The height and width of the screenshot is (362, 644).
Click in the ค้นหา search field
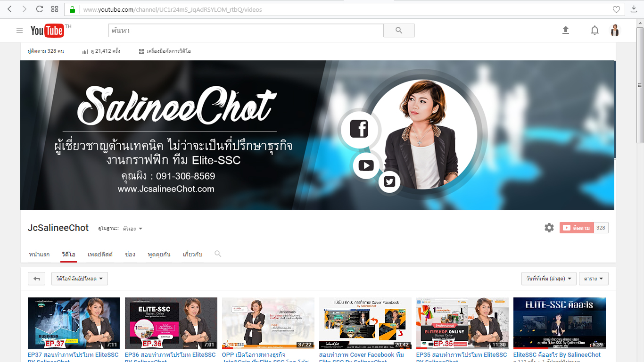coord(246,31)
